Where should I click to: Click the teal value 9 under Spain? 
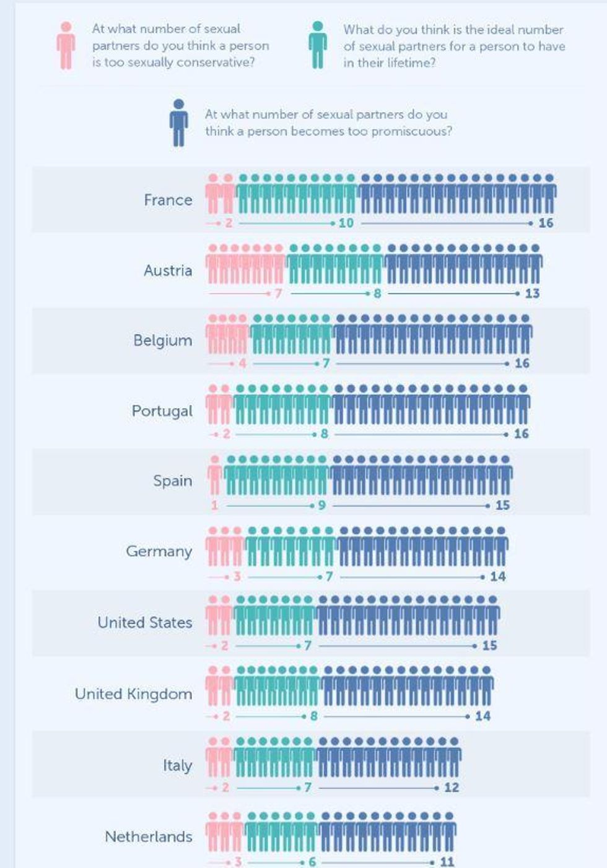[x=321, y=505]
